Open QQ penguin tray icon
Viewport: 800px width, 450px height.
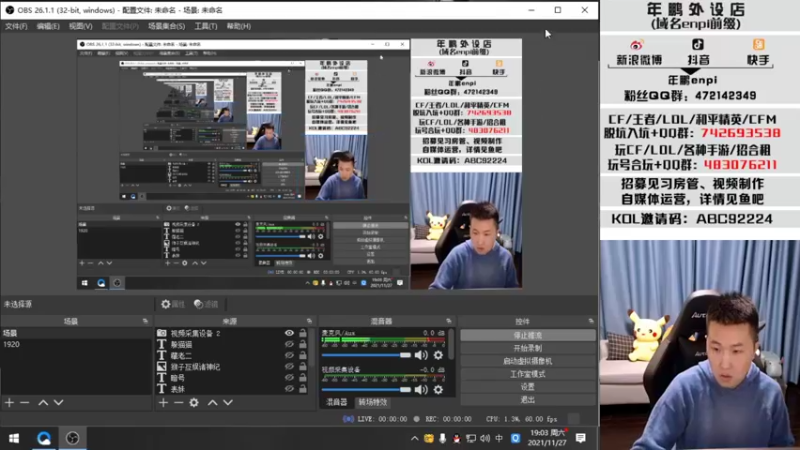[457, 438]
